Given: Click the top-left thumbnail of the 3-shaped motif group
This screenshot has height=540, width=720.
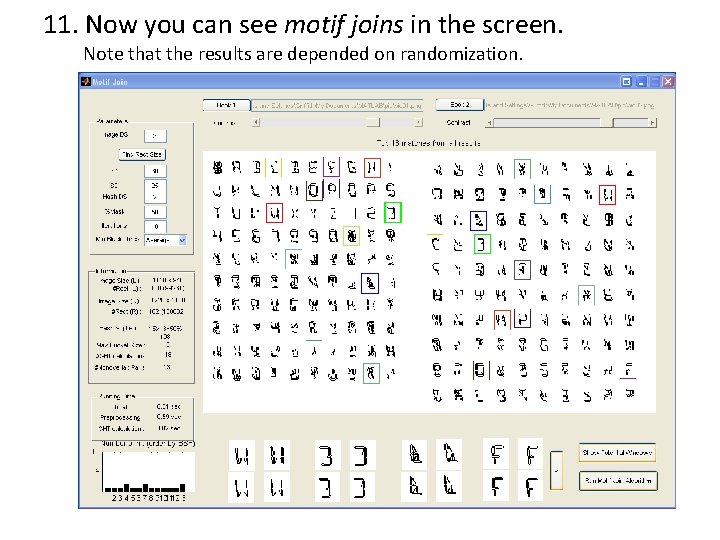Looking at the screenshot, I should (x=327, y=455).
